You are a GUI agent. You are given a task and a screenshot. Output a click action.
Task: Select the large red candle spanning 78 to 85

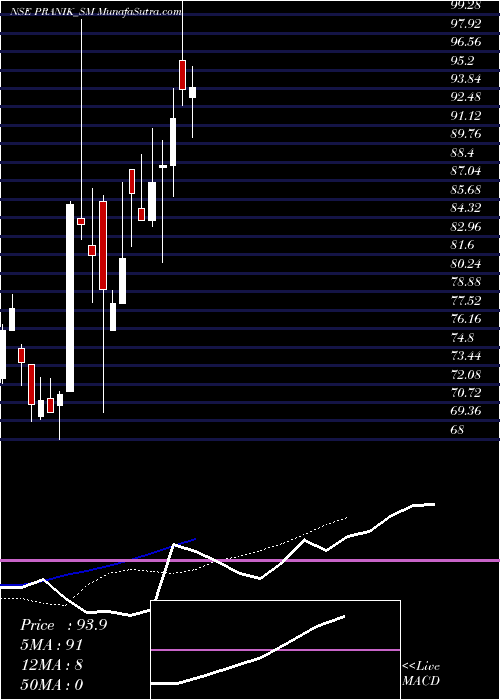click(x=103, y=246)
